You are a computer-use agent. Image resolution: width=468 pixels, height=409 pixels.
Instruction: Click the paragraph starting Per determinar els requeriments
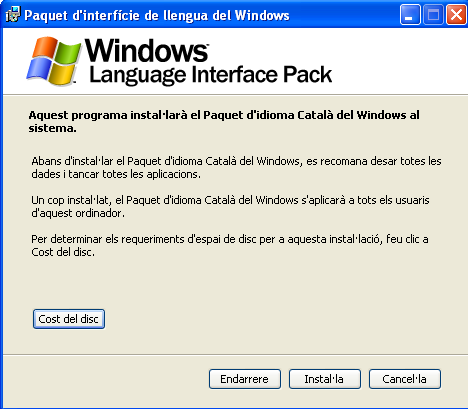(x=230, y=246)
